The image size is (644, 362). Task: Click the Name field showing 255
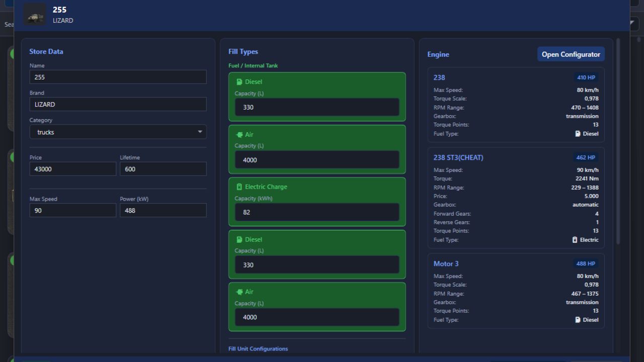(118, 77)
